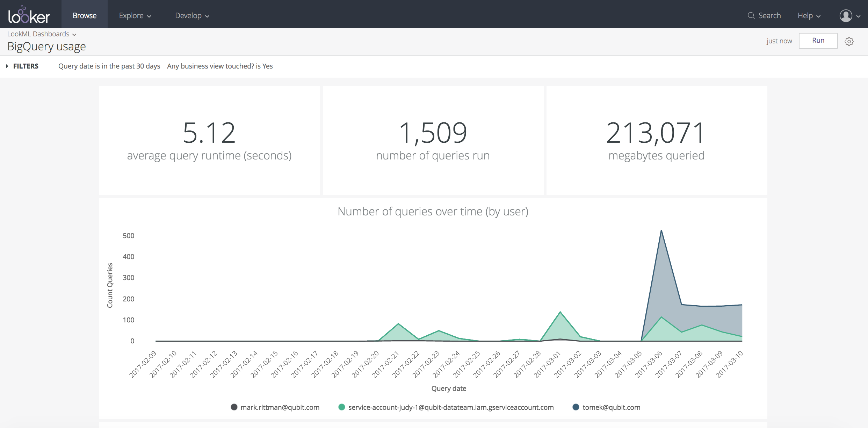Click the 5.12 average query runtime value

tap(209, 133)
